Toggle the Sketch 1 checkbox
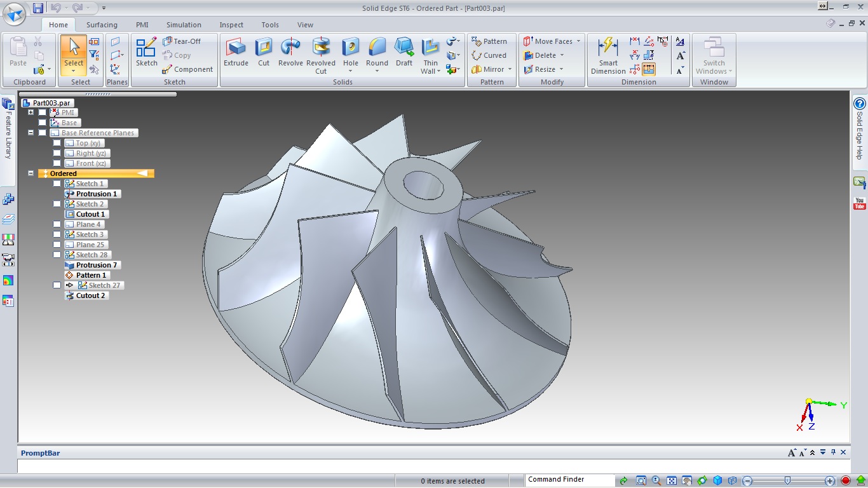The height and width of the screenshot is (488, 868). pyautogui.click(x=57, y=184)
